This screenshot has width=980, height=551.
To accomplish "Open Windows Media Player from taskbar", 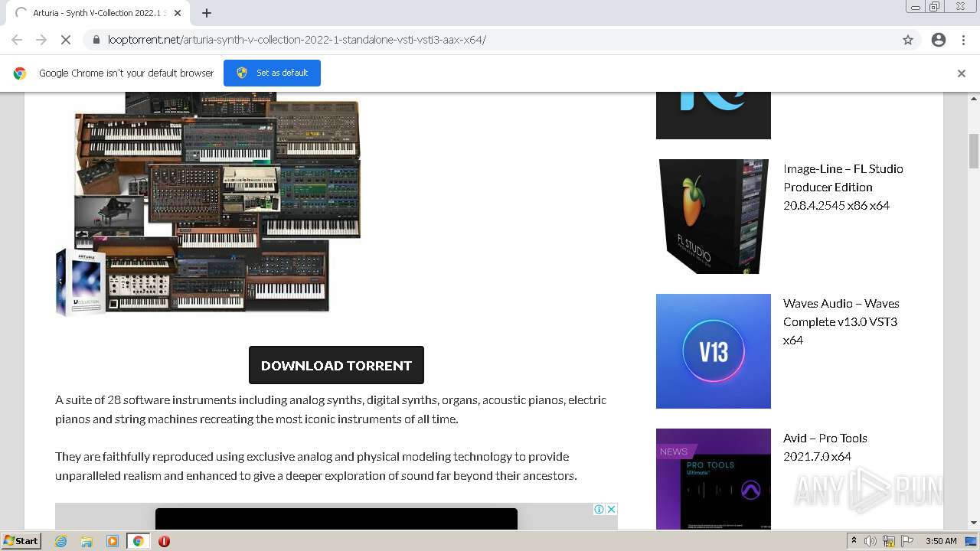I will tap(113, 541).
